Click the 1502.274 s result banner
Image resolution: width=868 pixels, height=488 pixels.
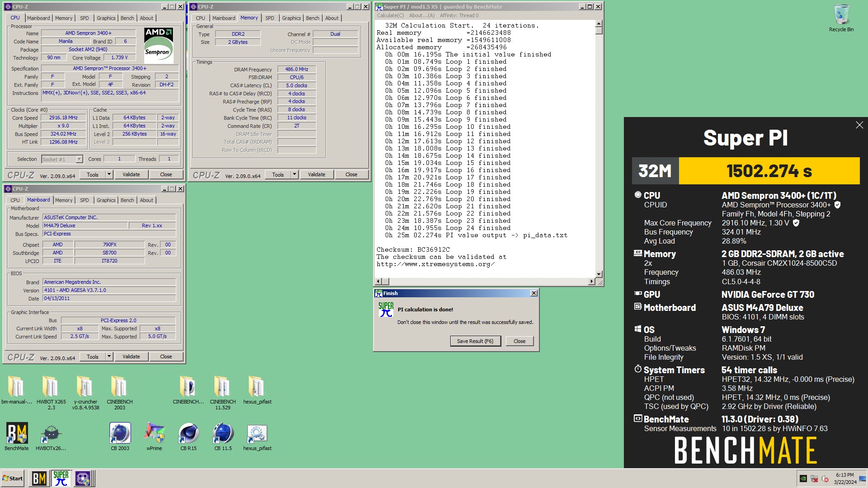coord(769,171)
